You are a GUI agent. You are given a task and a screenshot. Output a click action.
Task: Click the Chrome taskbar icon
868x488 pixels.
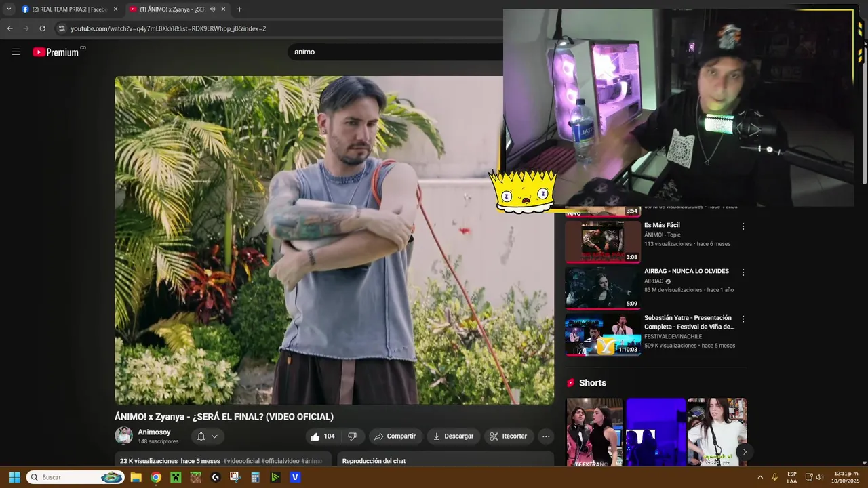(x=156, y=477)
